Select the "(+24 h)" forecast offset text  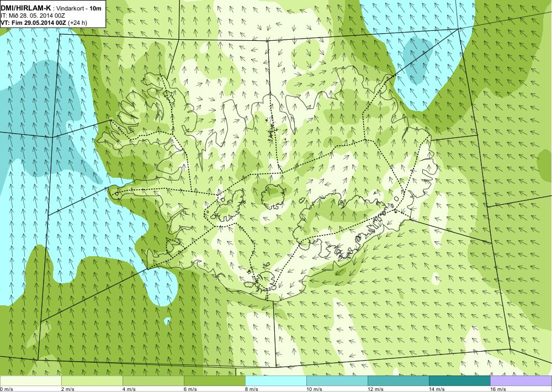click(77, 23)
